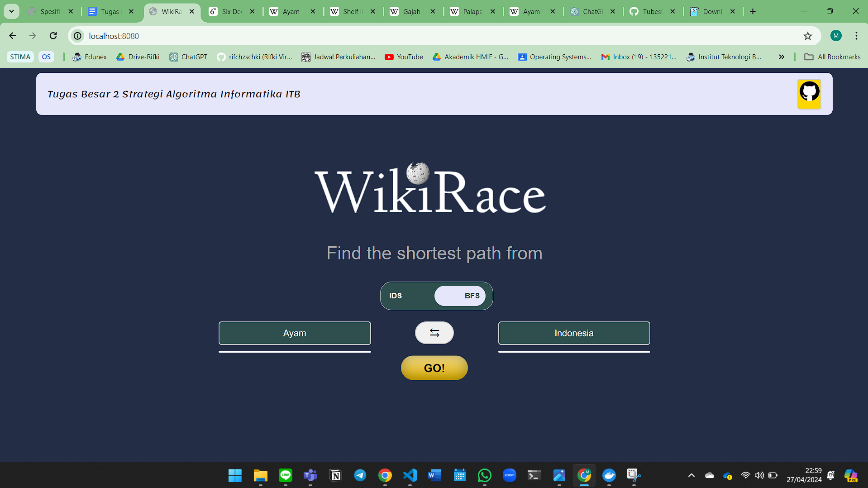Open Chrome three-dot menu
This screenshot has height=488, width=868.
pos(856,36)
